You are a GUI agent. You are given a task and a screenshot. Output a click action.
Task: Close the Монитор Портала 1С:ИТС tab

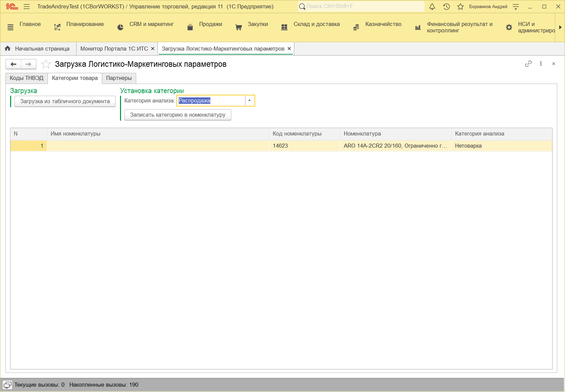coord(153,49)
